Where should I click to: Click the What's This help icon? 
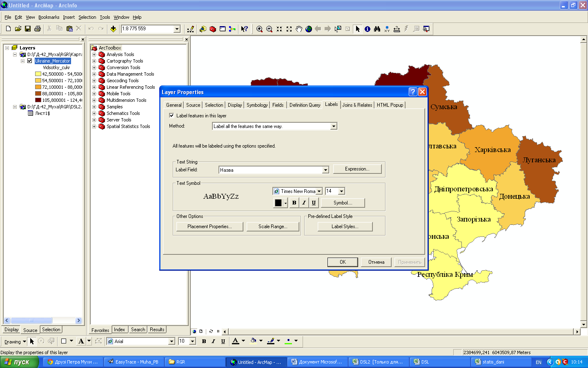tap(244, 29)
